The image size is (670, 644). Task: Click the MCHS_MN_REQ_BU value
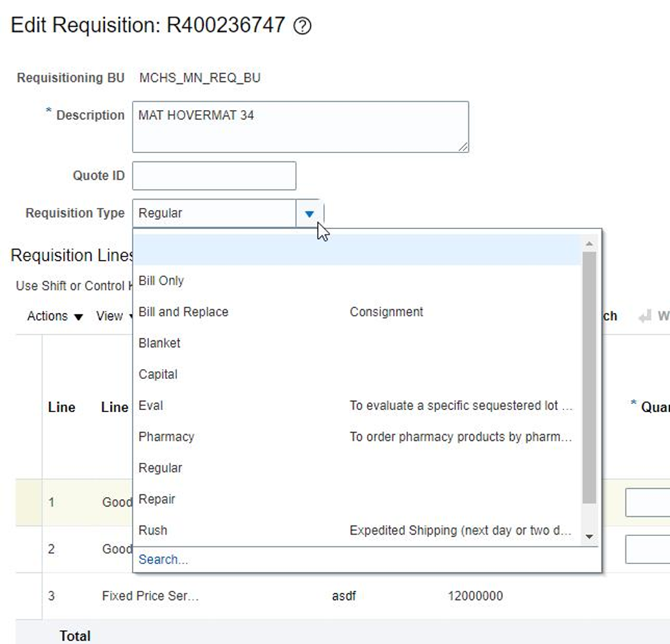200,78
